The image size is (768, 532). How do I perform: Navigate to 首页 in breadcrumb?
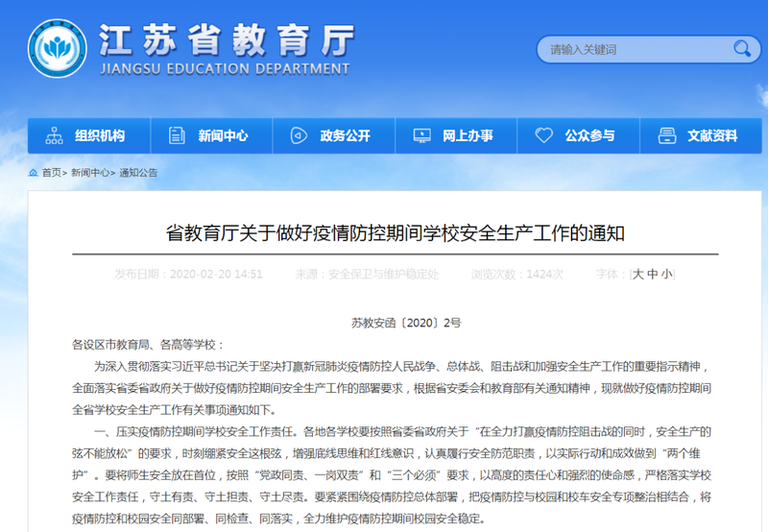pos(52,173)
